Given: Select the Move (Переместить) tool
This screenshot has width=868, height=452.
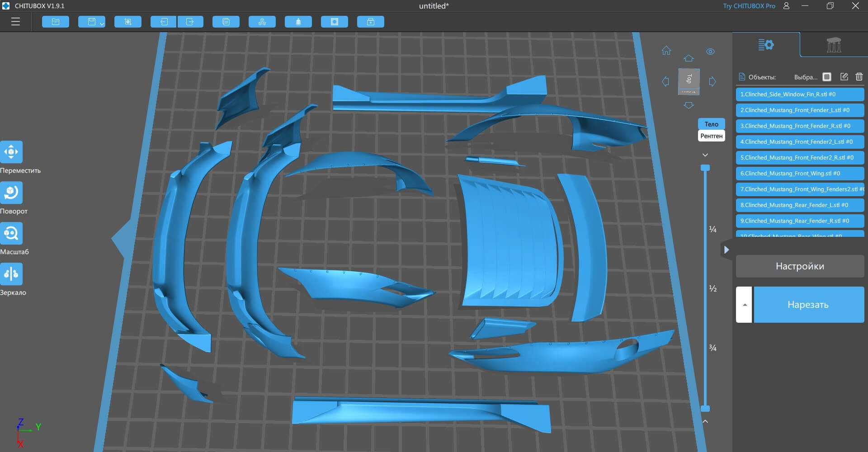Looking at the screenshot, I should [11, 152].
